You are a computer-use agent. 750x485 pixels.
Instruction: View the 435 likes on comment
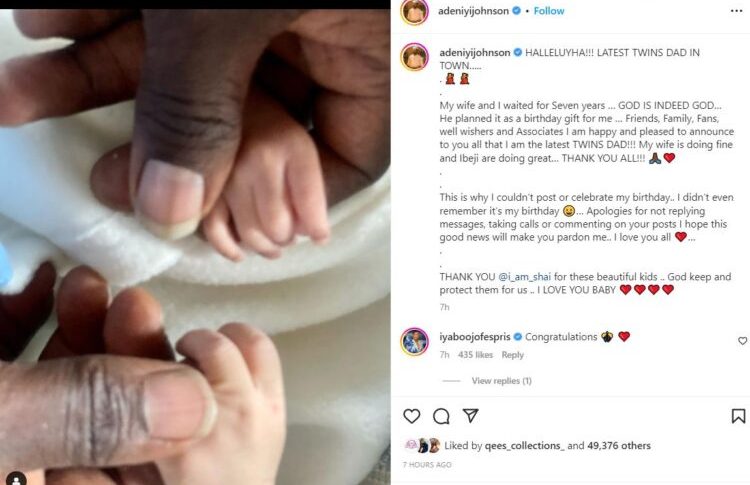coord(475,355)
